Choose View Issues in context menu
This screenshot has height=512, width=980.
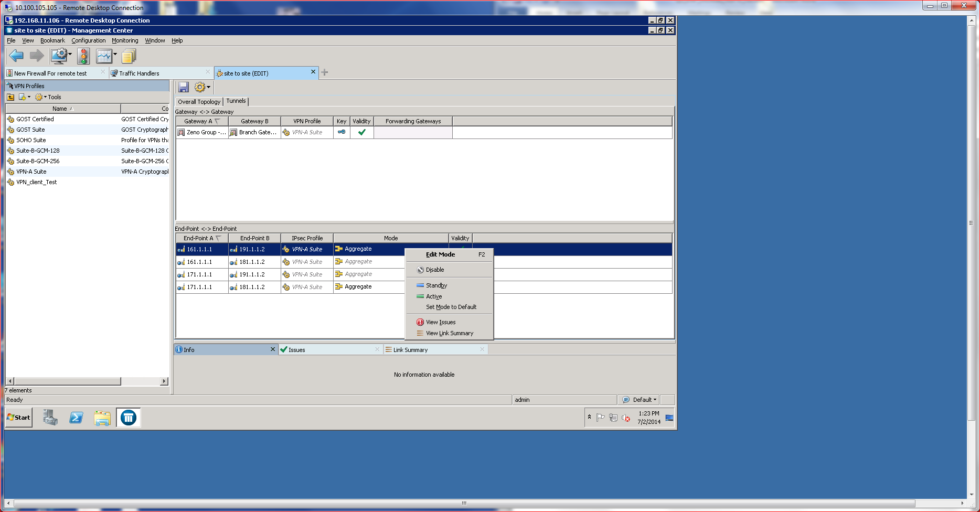(450, 322)
